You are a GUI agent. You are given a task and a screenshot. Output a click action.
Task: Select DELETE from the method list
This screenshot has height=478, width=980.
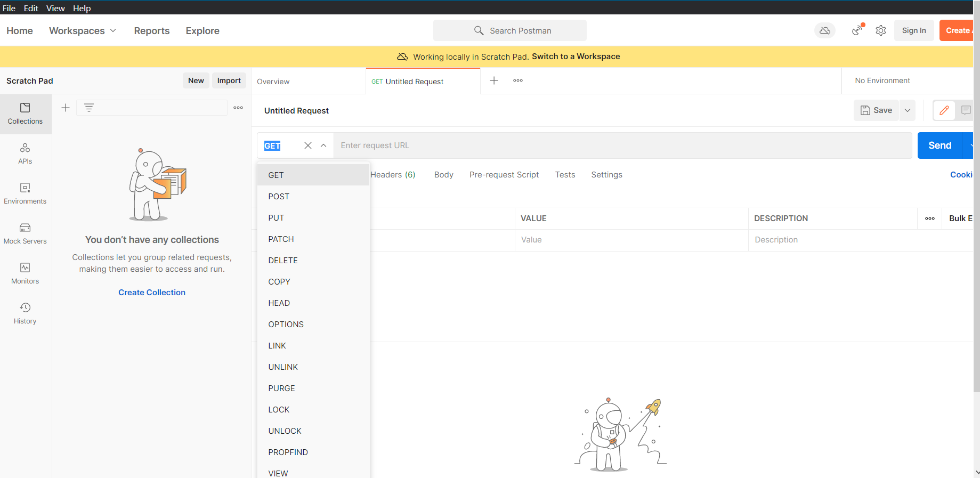click(313, 261)
